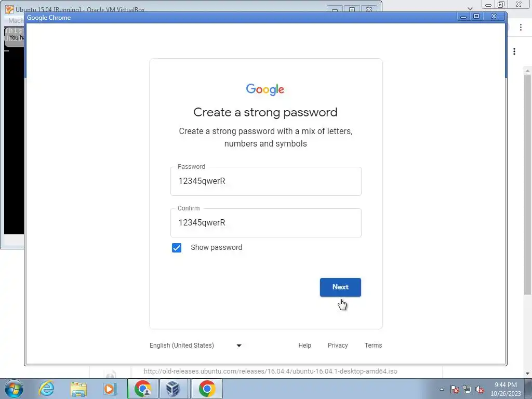Open the background Chrome three-dot menu

521,28
